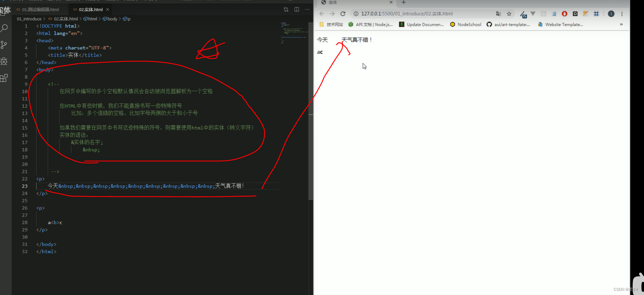Open the editor More Actions ellipsis menu

tap(307, 9)
